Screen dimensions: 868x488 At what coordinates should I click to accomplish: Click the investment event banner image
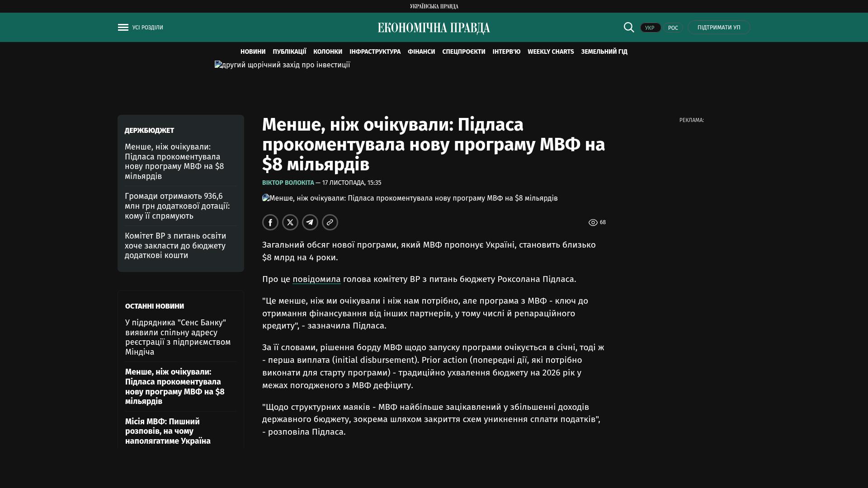point(282,65)
